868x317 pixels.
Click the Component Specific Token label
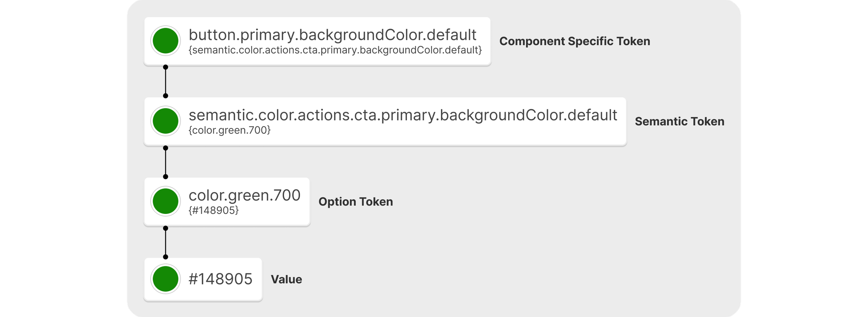575,41
